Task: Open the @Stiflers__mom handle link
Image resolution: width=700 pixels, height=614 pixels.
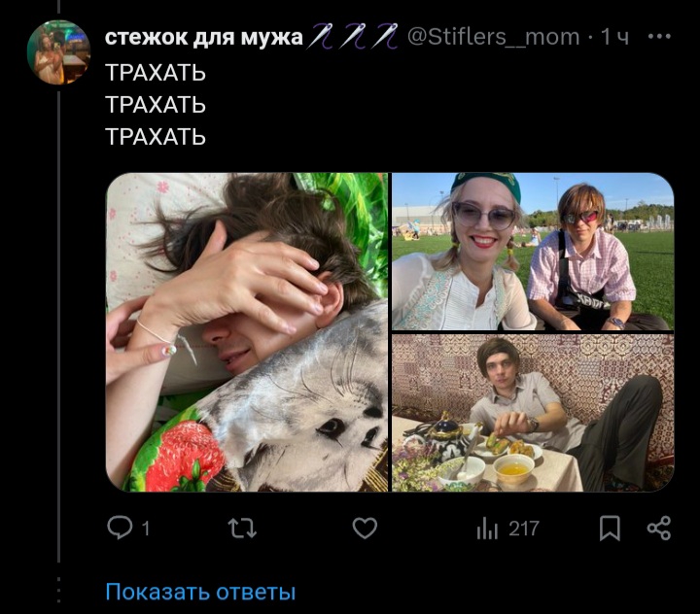Action: coord(493,37)
